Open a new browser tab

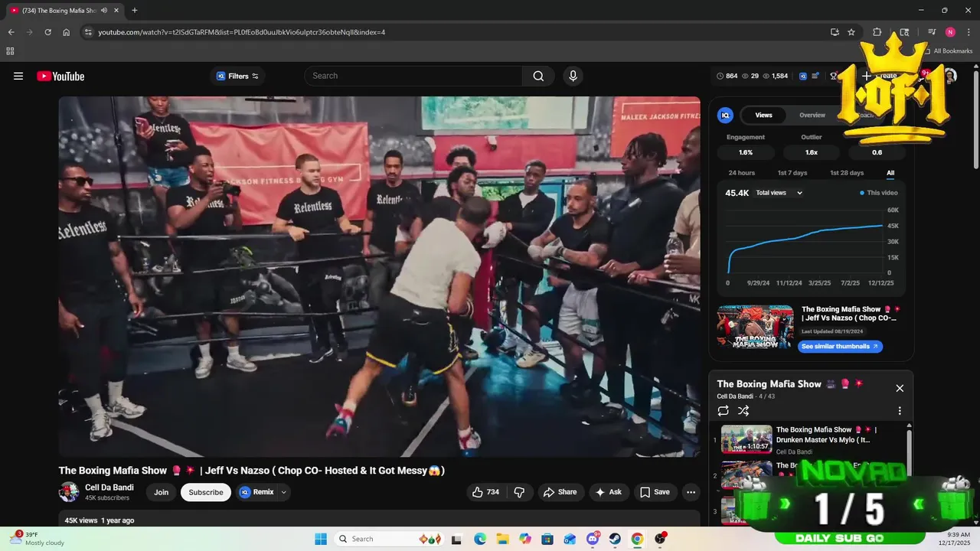(x=135, y=10)
